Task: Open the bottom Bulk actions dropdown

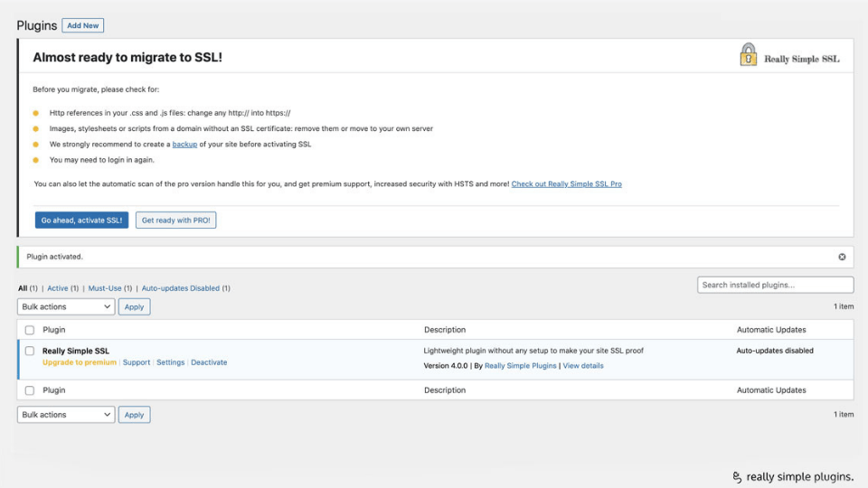Action: pyautogui.click(x=66, y=415)
